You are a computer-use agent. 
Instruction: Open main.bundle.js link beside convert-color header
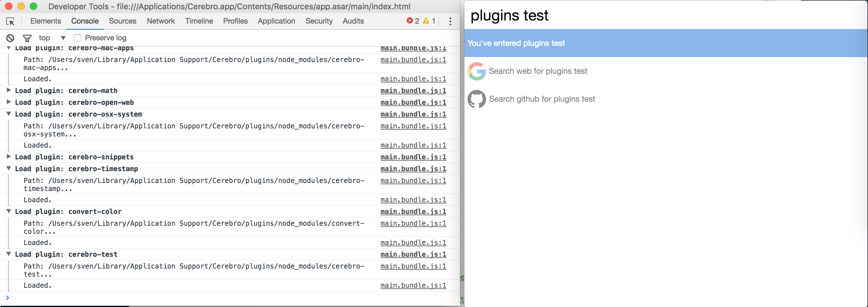(414, 211)
